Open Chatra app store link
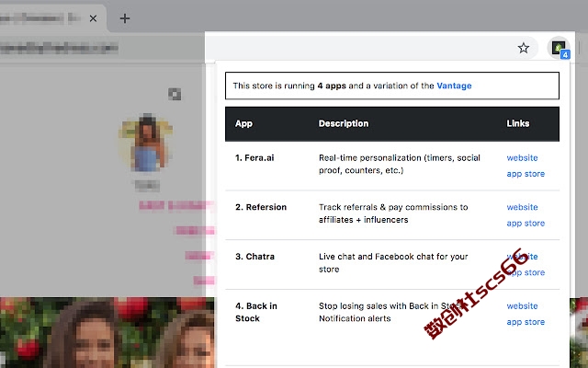 (x=526, y=272)
